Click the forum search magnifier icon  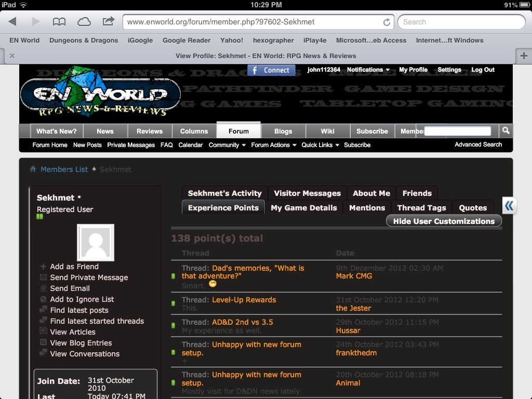506,130
